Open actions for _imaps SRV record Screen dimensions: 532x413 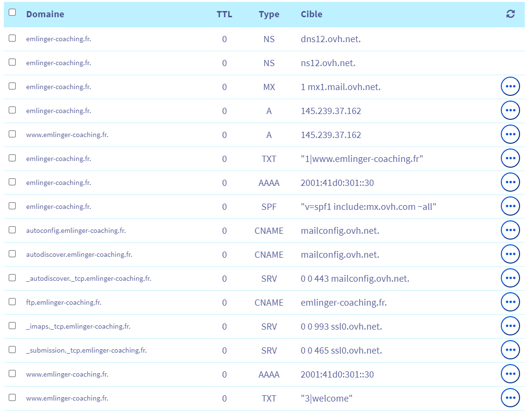tap(510, 326)
